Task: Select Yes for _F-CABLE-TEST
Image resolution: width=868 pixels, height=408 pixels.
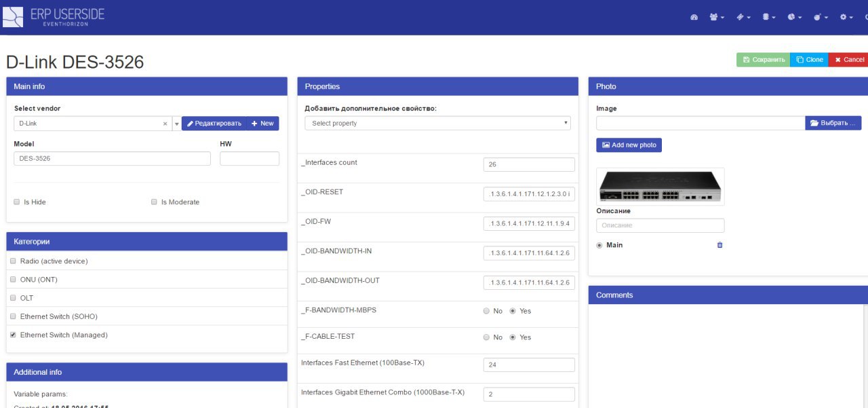Action: click(513, 337)
